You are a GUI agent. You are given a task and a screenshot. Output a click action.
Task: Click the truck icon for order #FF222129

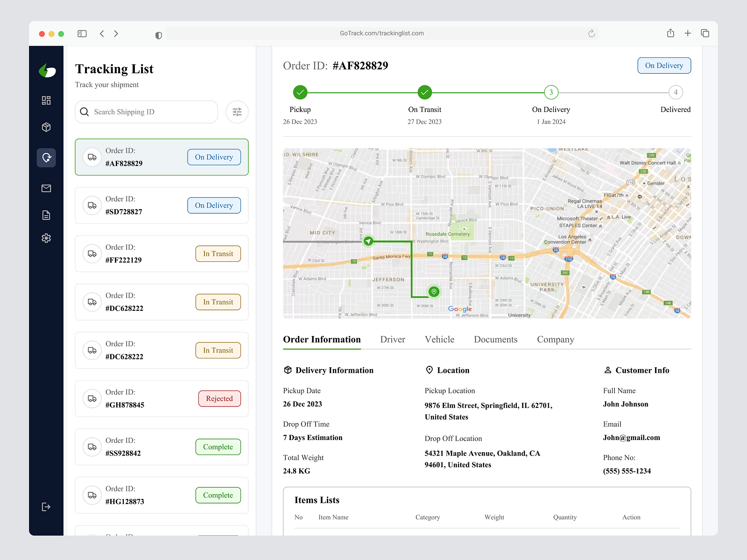[x=92, y=253]
